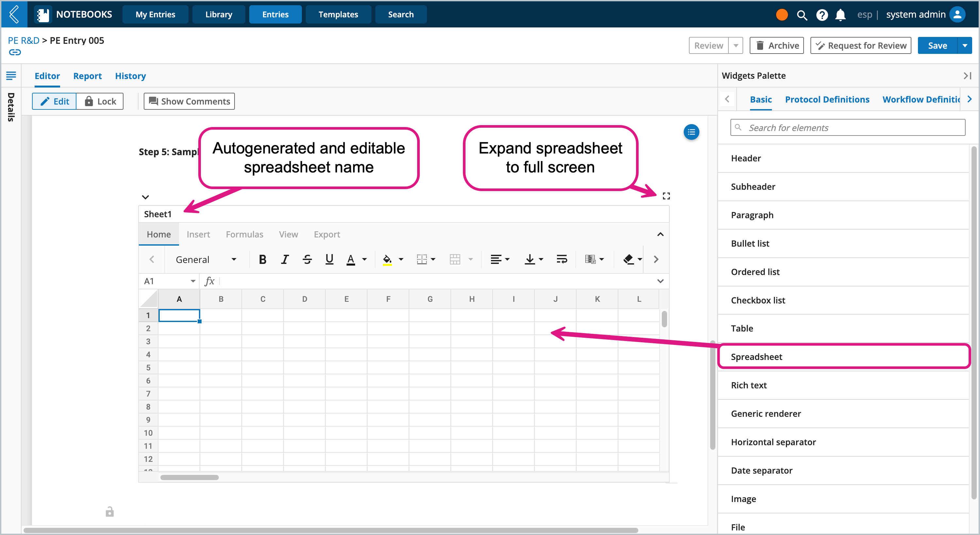
Task: Collapse the Widgets Palette panel
Action: pos(968,76)
